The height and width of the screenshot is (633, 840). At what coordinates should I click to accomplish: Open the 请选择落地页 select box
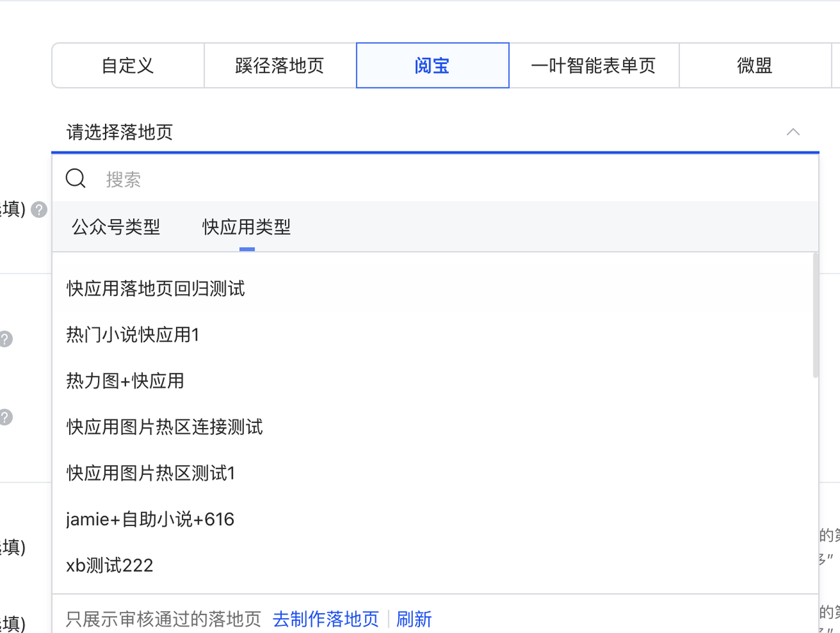point(435,132)
